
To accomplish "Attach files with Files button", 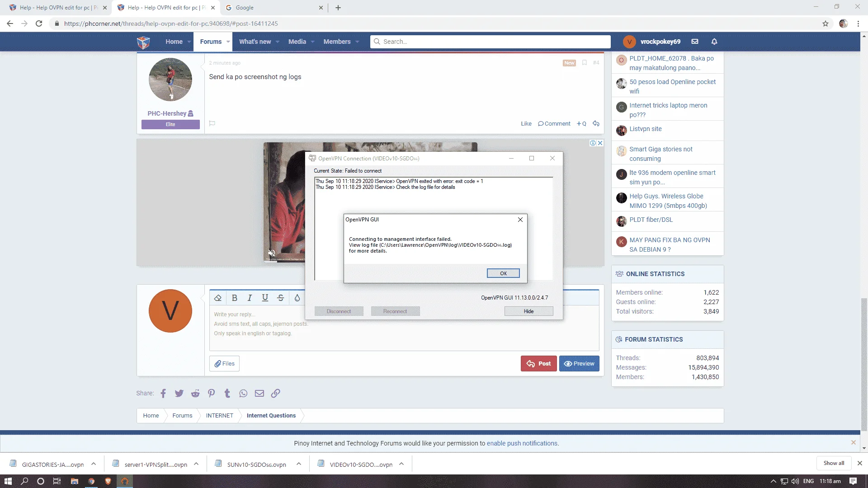I will coord(224,364).
